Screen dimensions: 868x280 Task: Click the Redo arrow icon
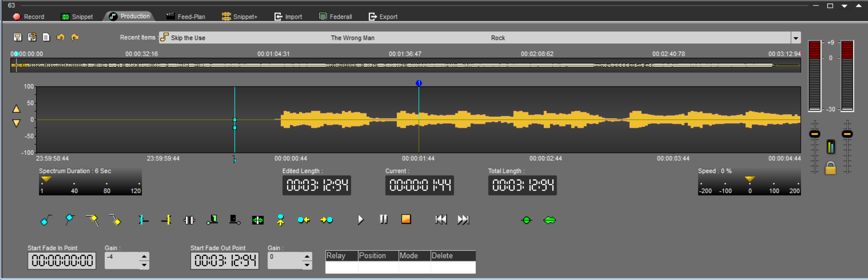[75, 37]
